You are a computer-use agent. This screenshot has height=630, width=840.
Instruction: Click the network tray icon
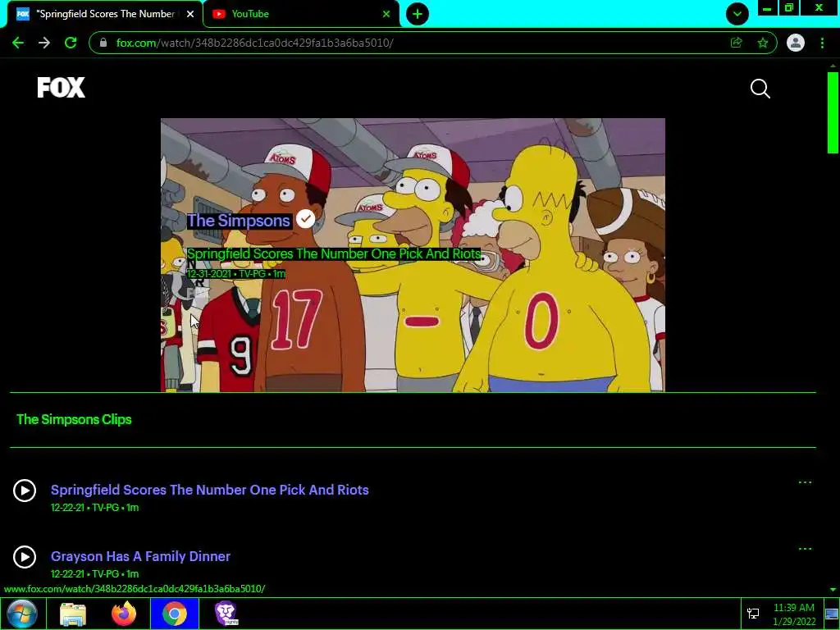point(753,614)
